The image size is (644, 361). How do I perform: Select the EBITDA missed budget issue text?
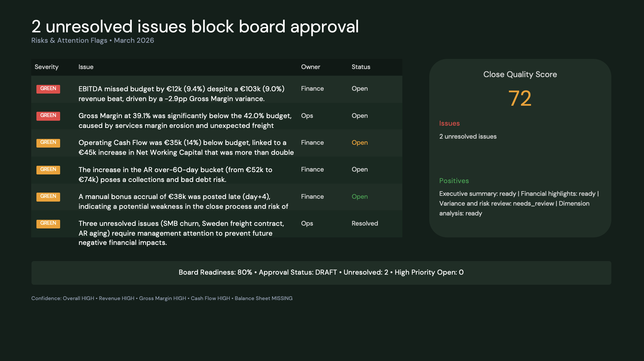pyautogui.click(x=182, y=94)
